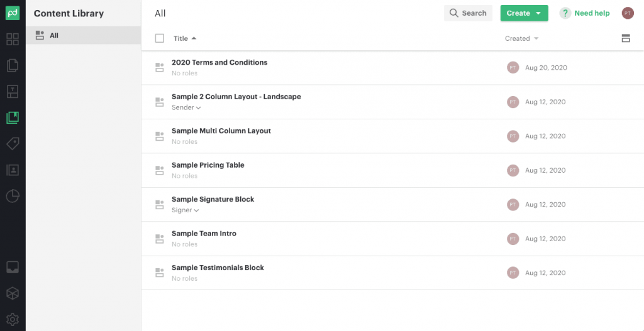Open the Documents icon in sidebar
This screenshot has height=331, width=644.
click(x=13, y=65)
